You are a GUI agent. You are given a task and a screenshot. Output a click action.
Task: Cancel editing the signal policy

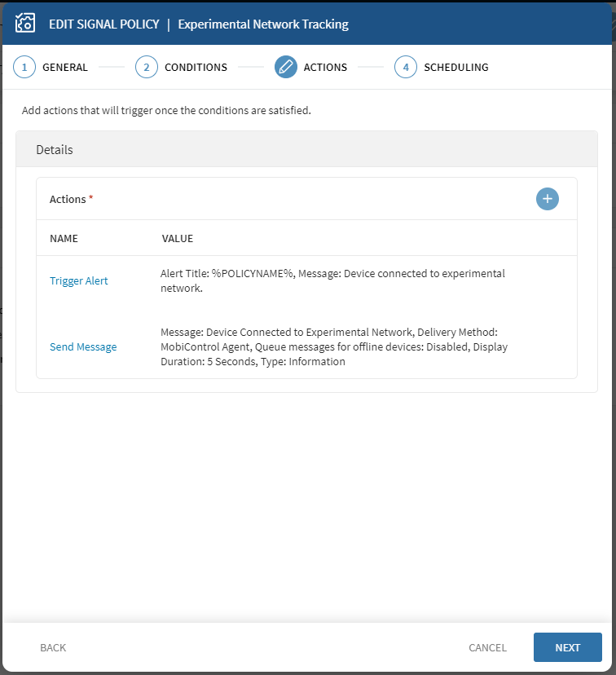coord(487,647)
